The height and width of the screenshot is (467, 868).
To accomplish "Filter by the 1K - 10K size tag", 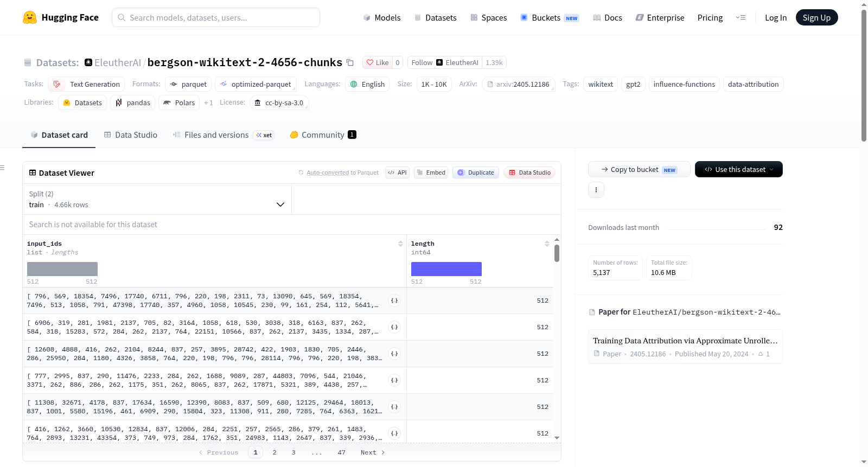I will [434, 84].
